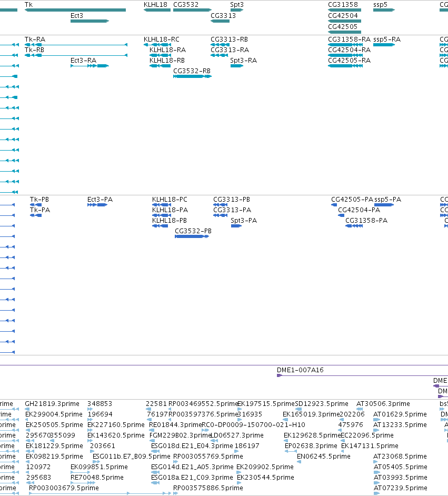Open the CG3313 gene feature
448x496 pixels.
click(220, 21)
